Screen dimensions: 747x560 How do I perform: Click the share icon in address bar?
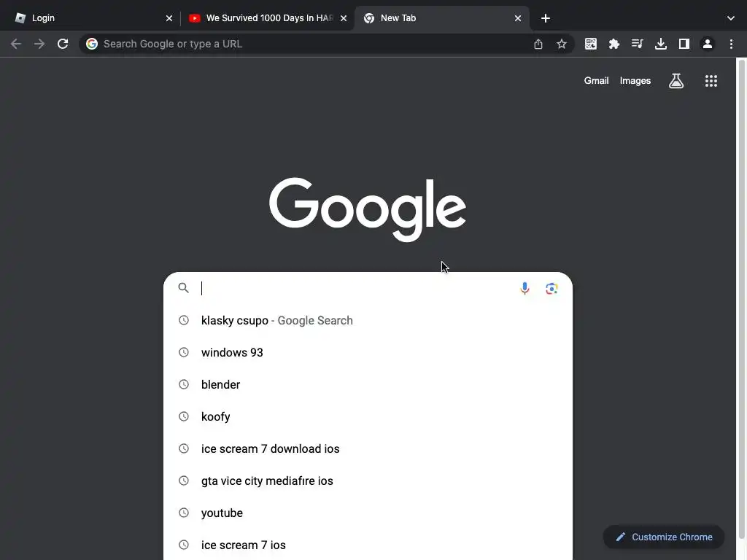538,44
